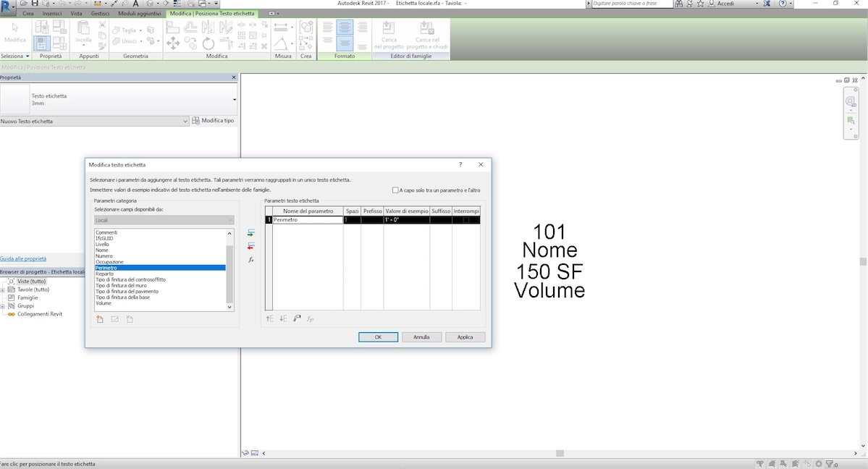Image resolution: width=868 pixels, height=469 pixels.
Task: Click the create new parameter icon below list
Action: pos(101,318)
